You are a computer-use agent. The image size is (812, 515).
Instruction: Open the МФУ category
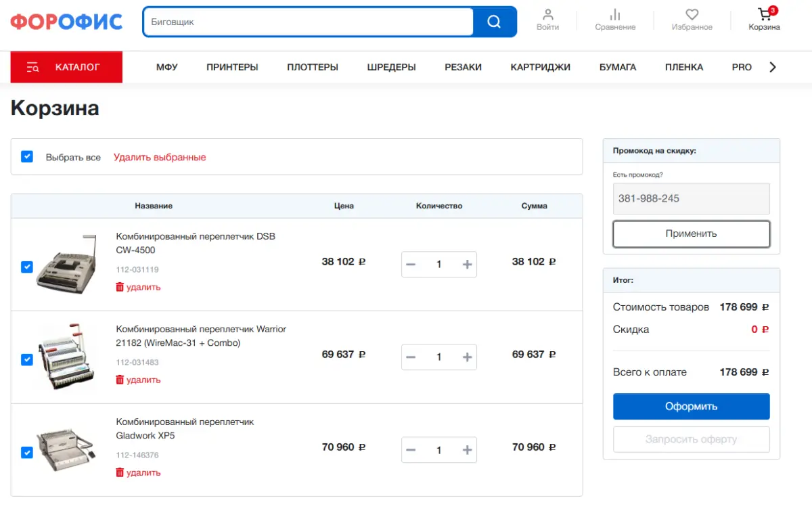[166, 67]
